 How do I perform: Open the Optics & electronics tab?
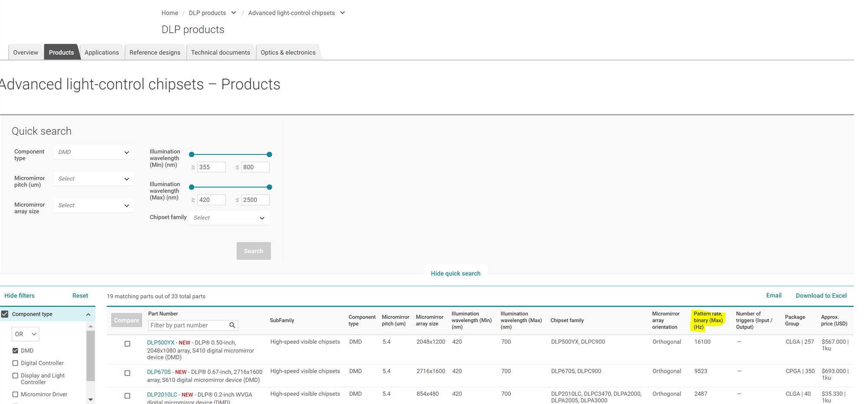point(288,52)
